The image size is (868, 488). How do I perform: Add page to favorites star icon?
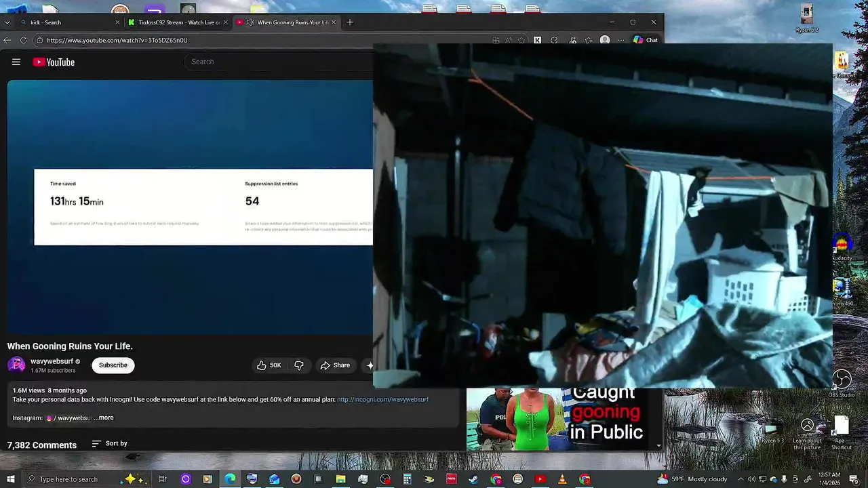point(521,40)
